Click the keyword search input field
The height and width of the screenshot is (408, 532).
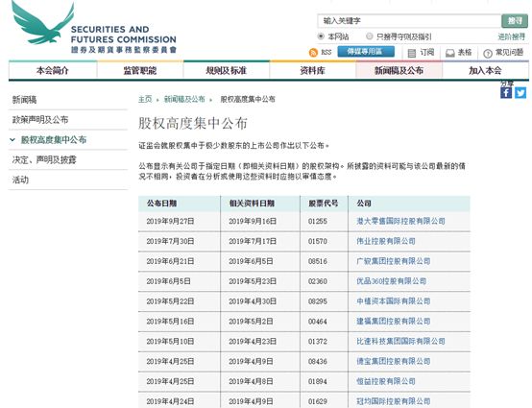[409, 21]
